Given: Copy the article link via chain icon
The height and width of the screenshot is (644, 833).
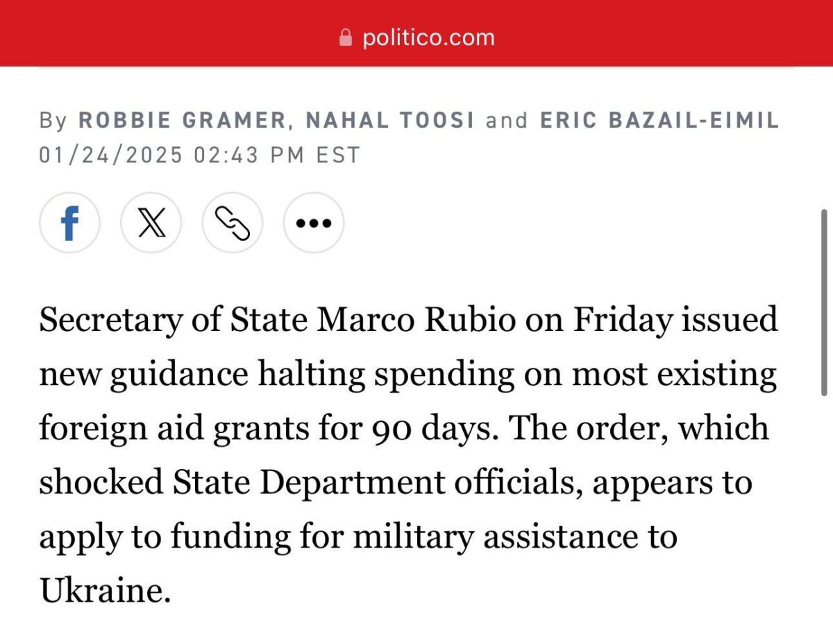Looking at the screenshot, I should (233, 223).
